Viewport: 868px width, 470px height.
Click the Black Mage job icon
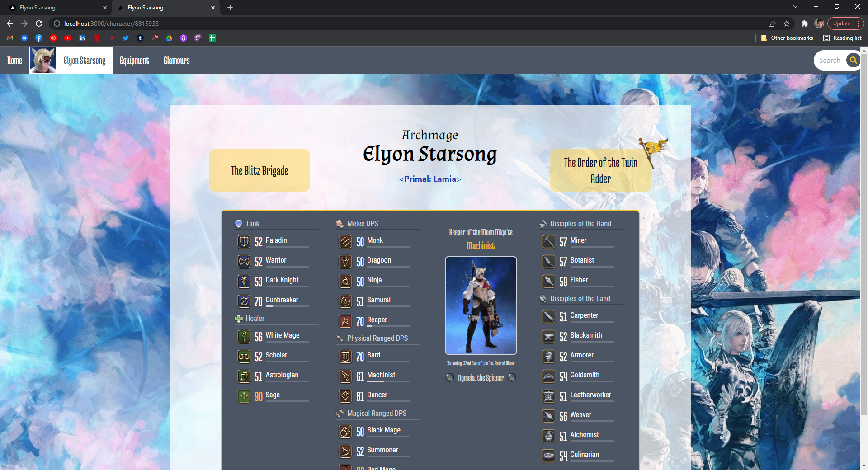coord(345,432)
